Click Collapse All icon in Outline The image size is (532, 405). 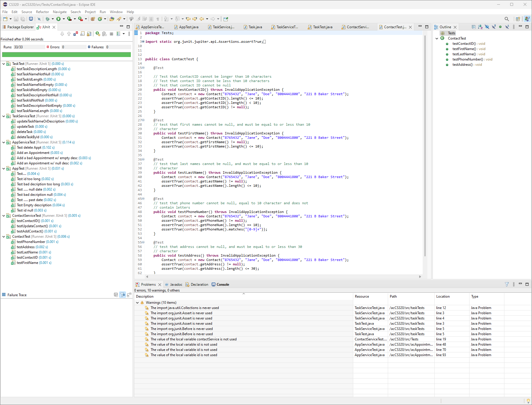(x=474, y=27)
